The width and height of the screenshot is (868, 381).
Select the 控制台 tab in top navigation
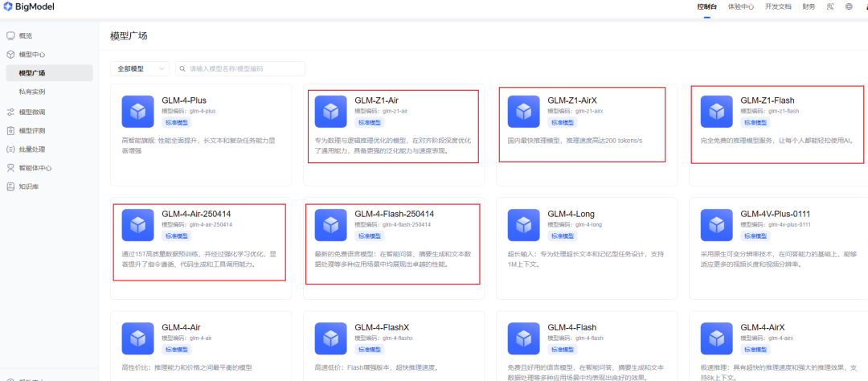point(707,6)
